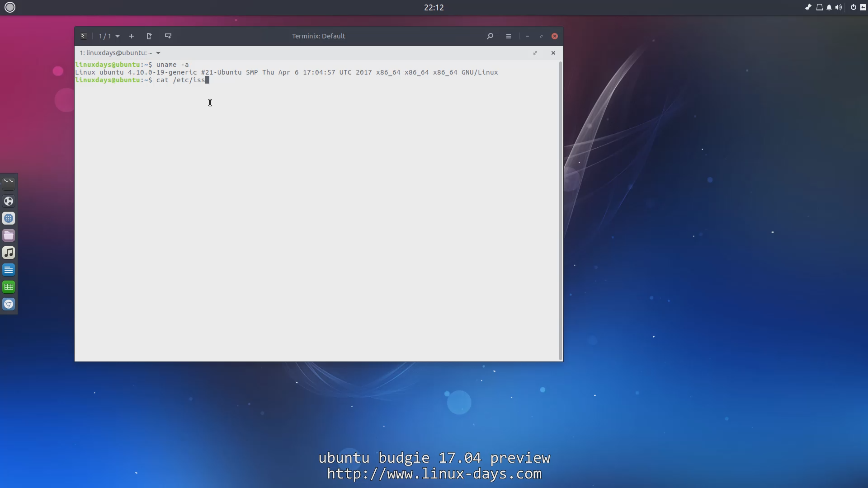Open the Files manager from the dock
868x488 pixels.
[9, 235]
